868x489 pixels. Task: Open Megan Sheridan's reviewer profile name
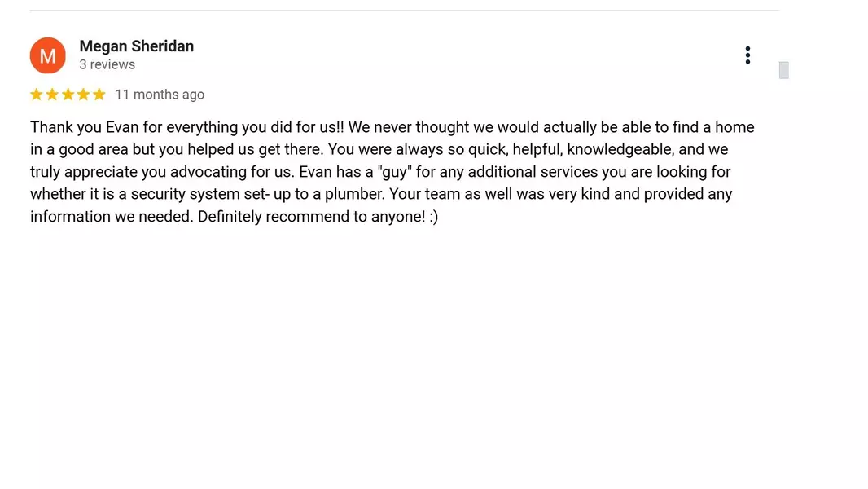[x=136, y=46]
